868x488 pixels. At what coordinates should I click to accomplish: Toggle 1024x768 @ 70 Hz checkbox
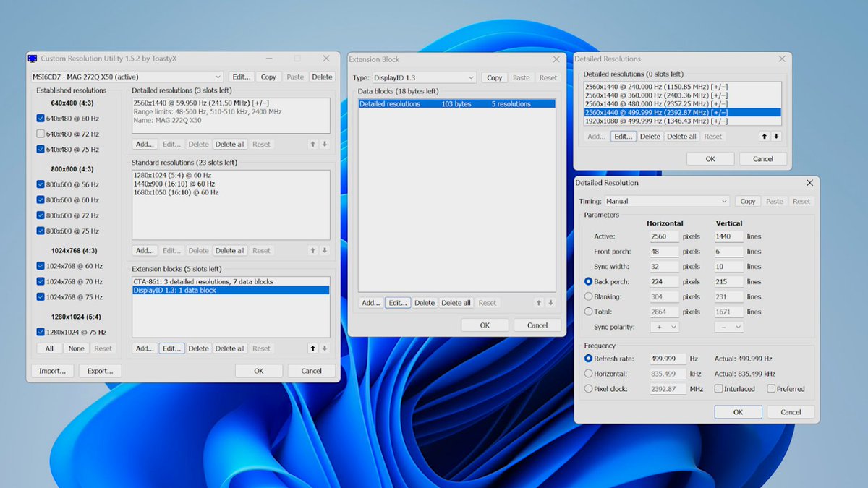[x=41, y=281]
